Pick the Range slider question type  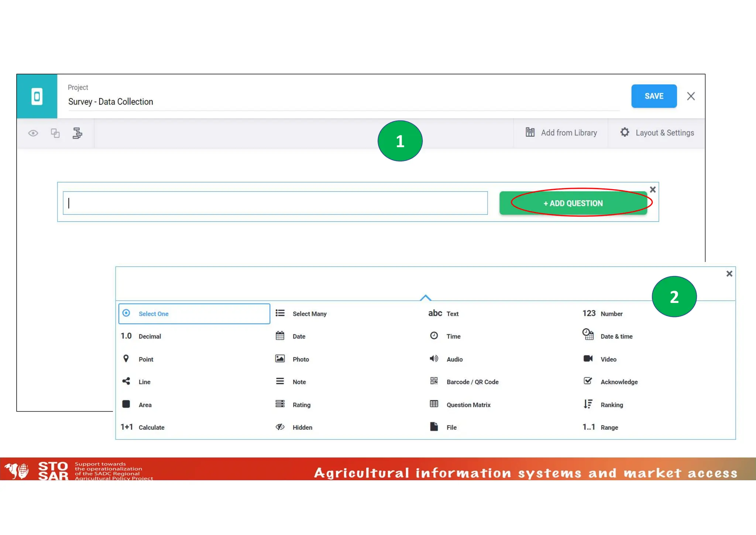click(x=609, y=427)
